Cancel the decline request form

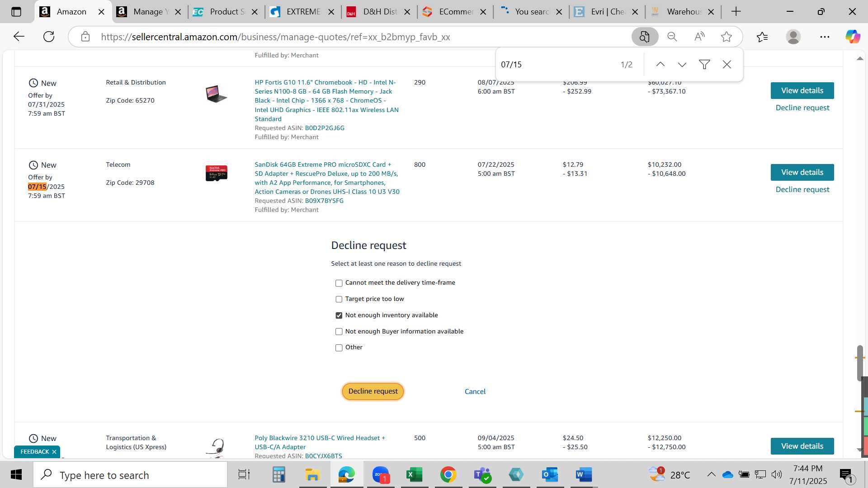pyautogui.click(x=475, y=392)
